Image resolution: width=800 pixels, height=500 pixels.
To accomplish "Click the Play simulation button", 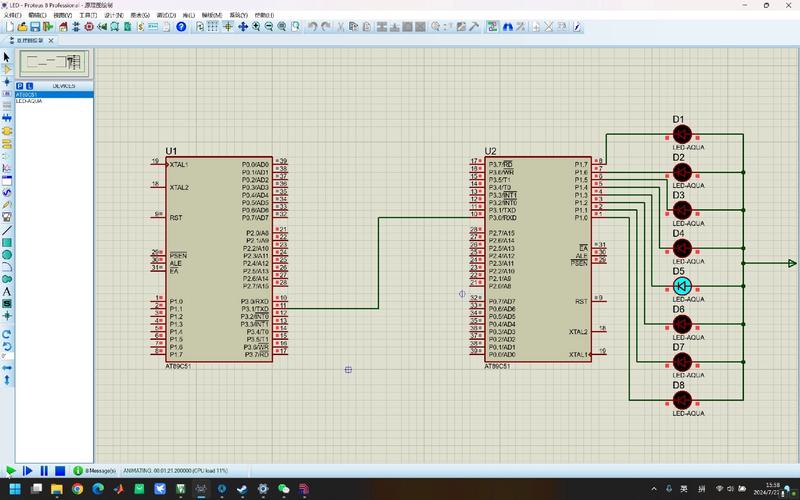I will click(x=11, y=470).
